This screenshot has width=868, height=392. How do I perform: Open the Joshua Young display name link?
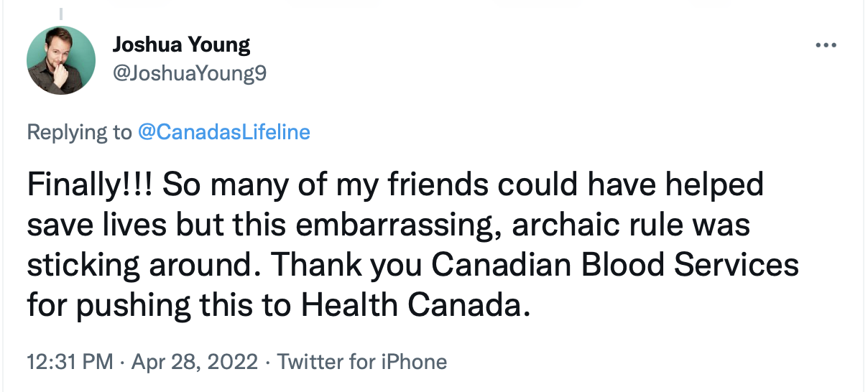pos(181,45)
